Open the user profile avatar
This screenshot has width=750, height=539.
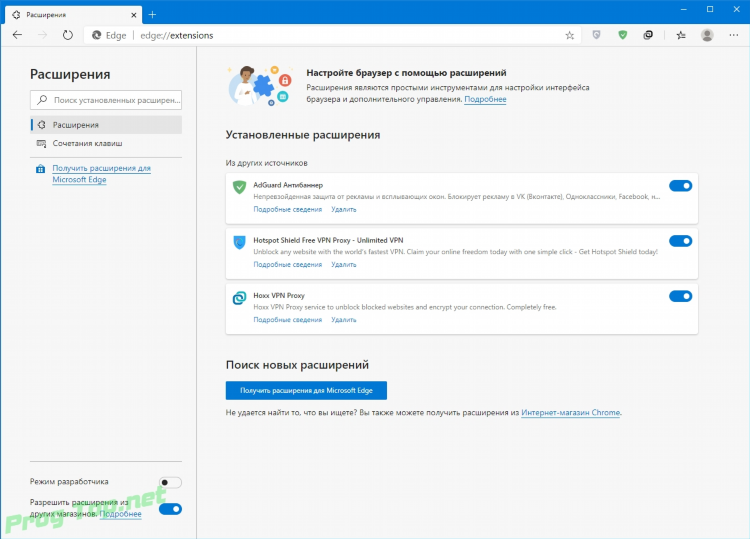click(x=707, y=35)
